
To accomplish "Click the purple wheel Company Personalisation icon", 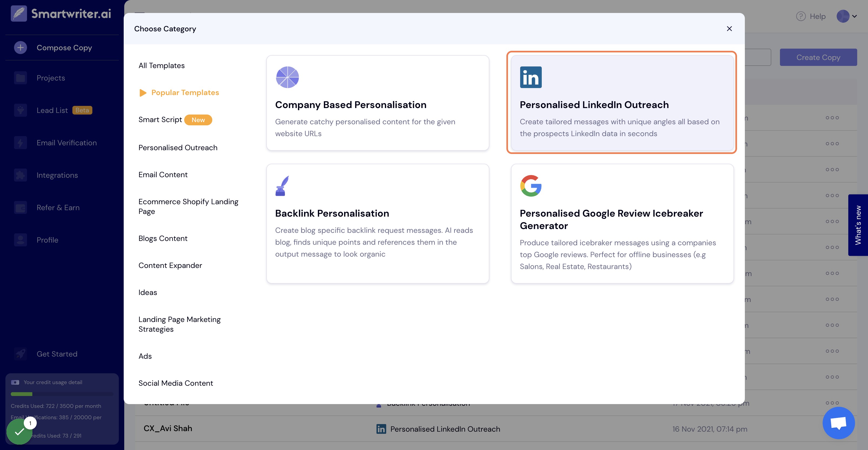I will point(287,77).
